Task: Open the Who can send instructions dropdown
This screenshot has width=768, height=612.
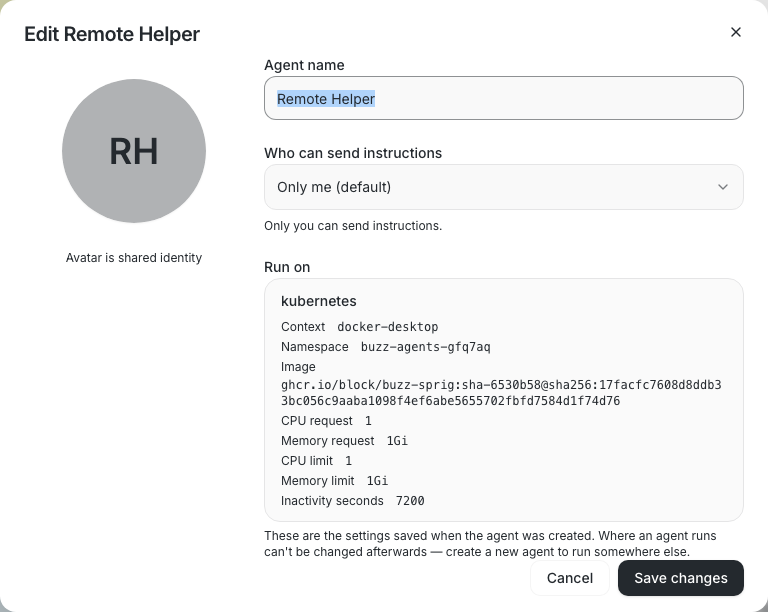Action: [504, 187]
